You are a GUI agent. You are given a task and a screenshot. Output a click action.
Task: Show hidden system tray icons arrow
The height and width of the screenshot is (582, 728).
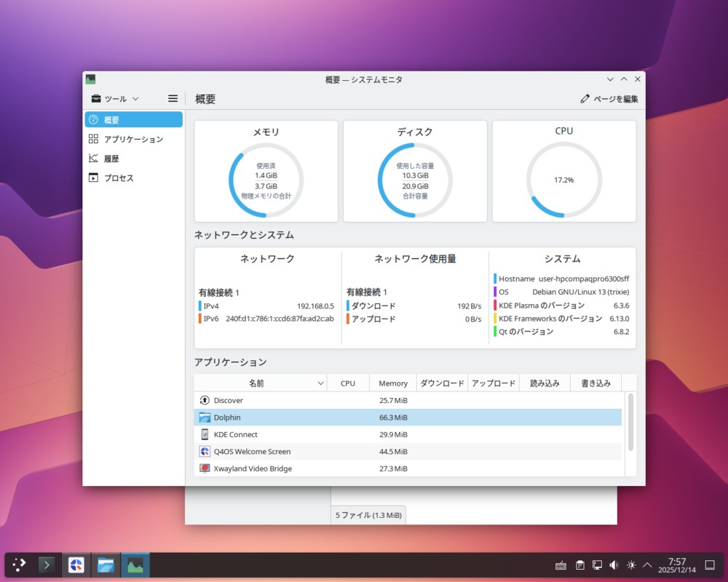(x=647, y=565)
